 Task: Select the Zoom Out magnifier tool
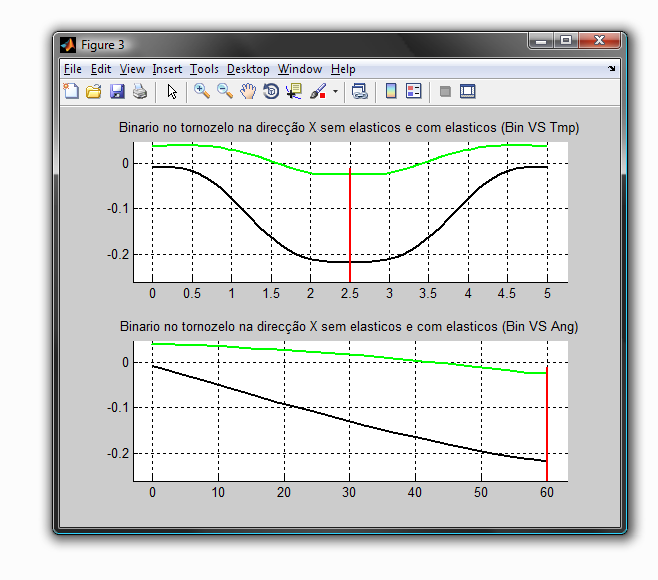225,92
